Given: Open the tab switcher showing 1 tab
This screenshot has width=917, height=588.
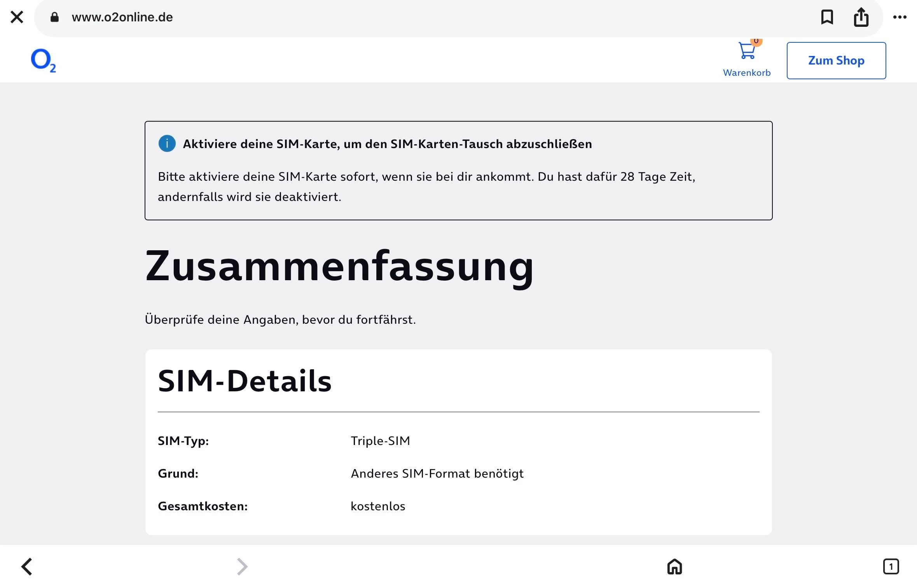Looking at the screenshot, I should point(891,567).
